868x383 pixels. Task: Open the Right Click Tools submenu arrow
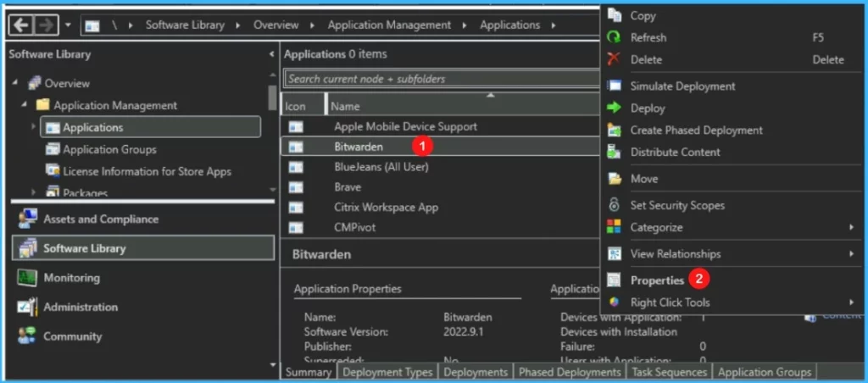pyautogui.click(x=851, y=303)
